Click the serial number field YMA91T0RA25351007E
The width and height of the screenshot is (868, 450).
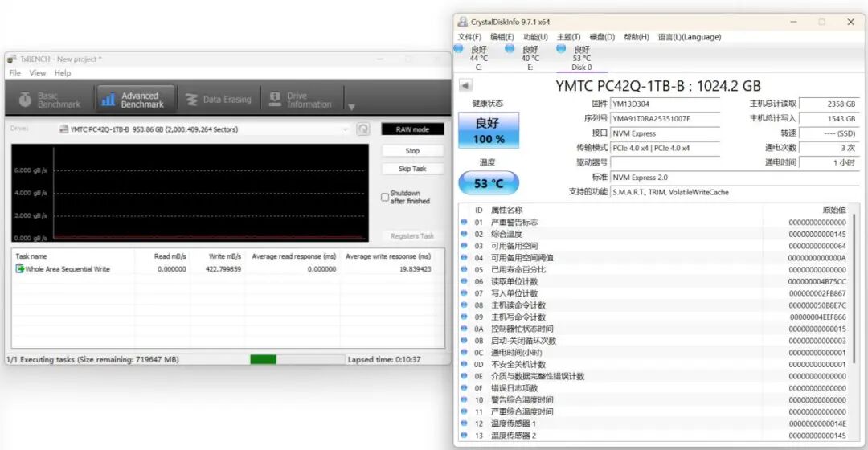(x=665, y=118)
